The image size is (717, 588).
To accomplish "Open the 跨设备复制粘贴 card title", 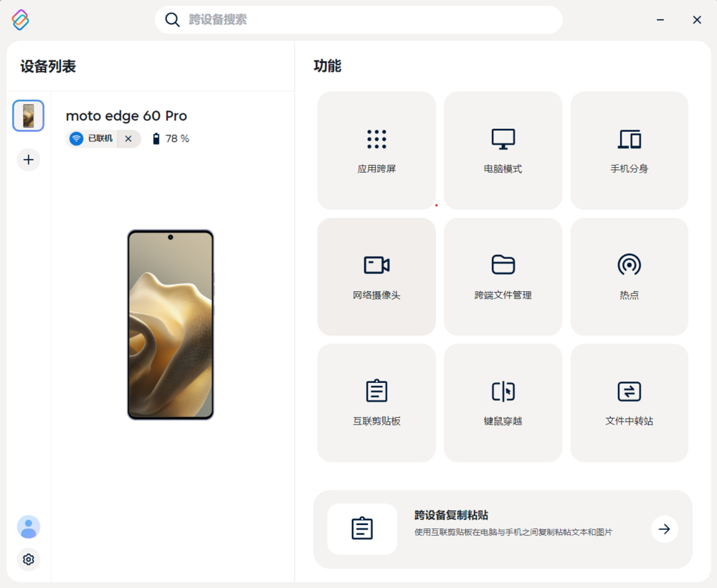I will click(451, 515).
